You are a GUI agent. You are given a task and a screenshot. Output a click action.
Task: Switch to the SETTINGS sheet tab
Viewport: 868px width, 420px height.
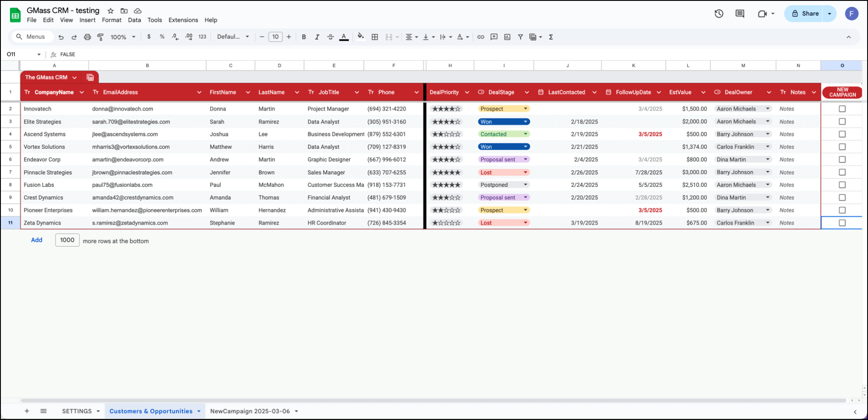coord(77,411)
